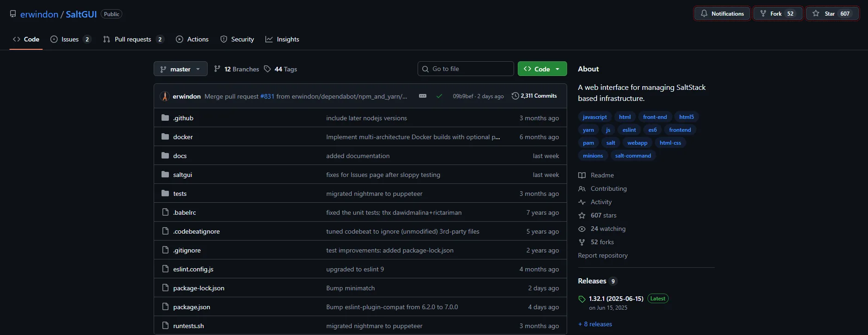
Task: Click the Go to file search field
Action: 466,69
